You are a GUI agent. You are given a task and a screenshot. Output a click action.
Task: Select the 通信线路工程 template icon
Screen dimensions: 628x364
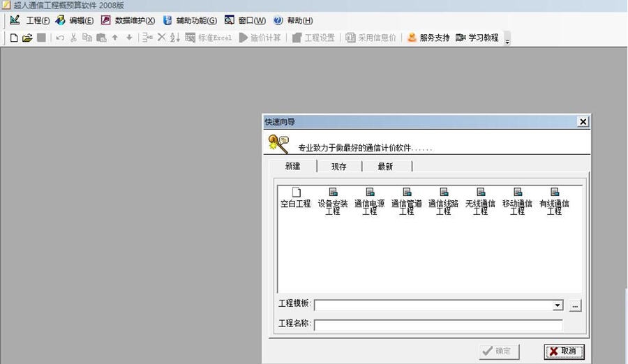tap(443, 202)
